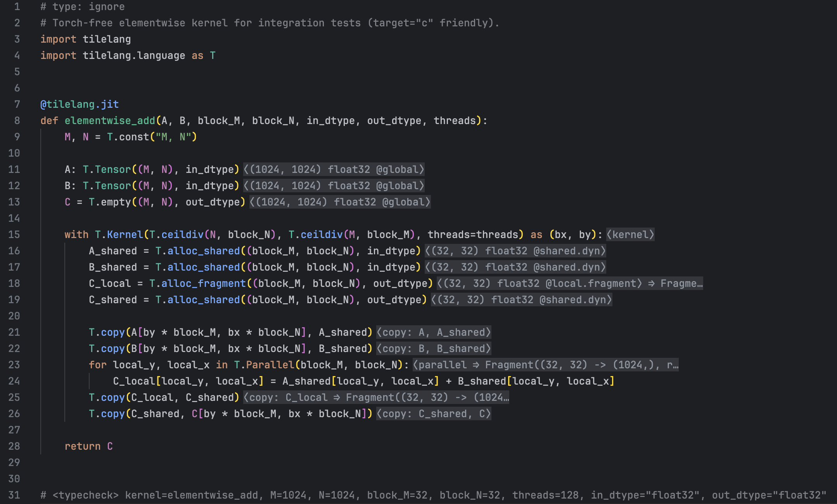
Task: Click A_shared shared.dyn inlay hint
Action: point(515,251)
